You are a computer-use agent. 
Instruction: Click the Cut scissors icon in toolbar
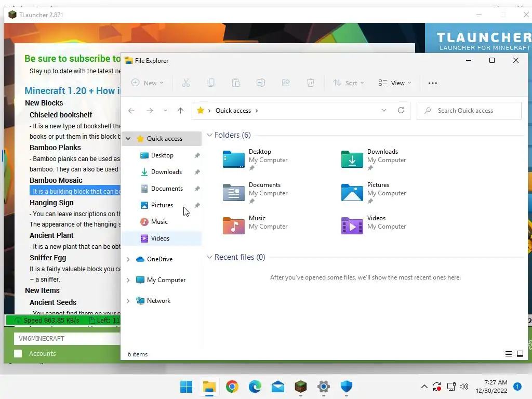(186, 83)
